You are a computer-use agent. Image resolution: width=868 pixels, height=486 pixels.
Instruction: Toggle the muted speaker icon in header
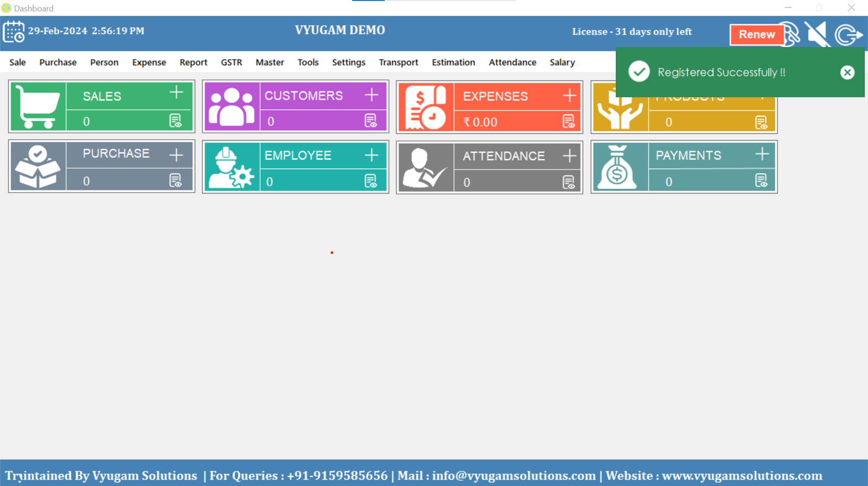[x=817, y=35]
